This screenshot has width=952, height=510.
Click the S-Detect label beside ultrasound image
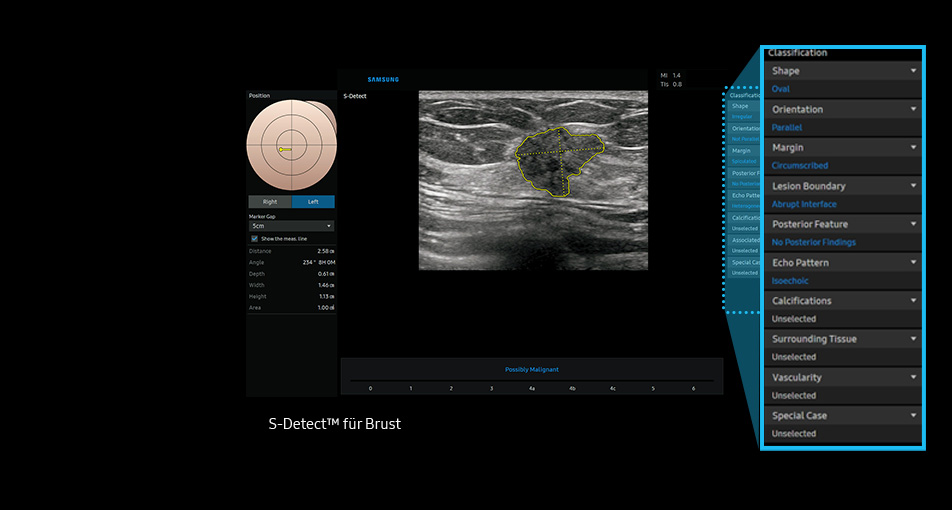pyautogui.click(x=355, y=96)
